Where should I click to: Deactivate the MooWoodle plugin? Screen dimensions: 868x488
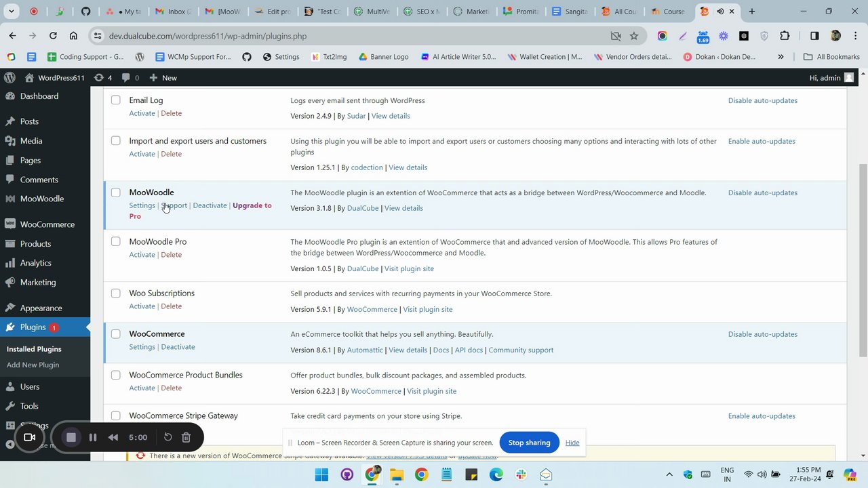210,205
